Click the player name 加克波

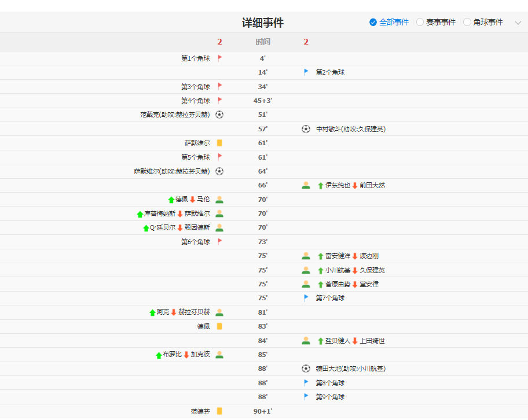[x=200, y=355]
